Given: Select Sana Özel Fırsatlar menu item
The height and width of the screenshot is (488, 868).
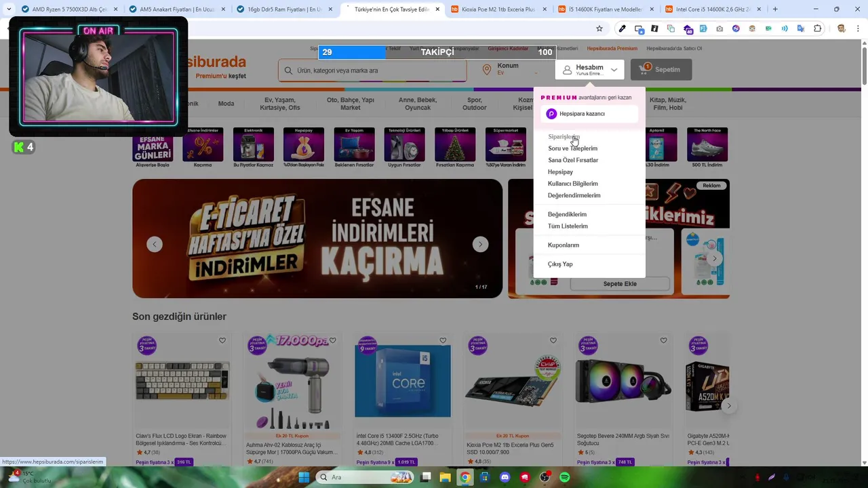Looking at the screenshot, I should 573,160.
